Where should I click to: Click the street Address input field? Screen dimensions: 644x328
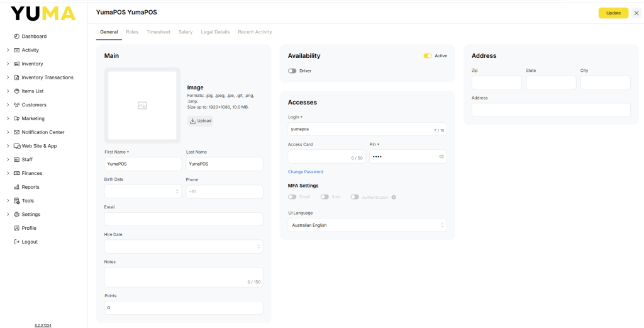click(x=551, y=110)
